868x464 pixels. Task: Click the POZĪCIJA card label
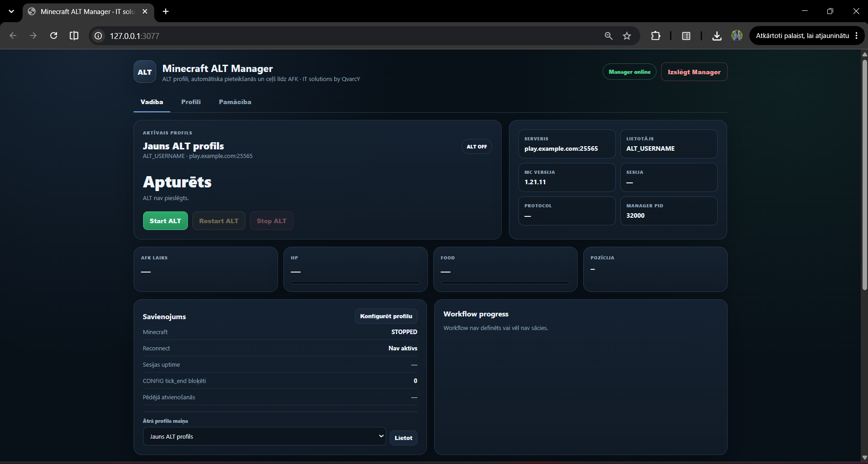602,258
